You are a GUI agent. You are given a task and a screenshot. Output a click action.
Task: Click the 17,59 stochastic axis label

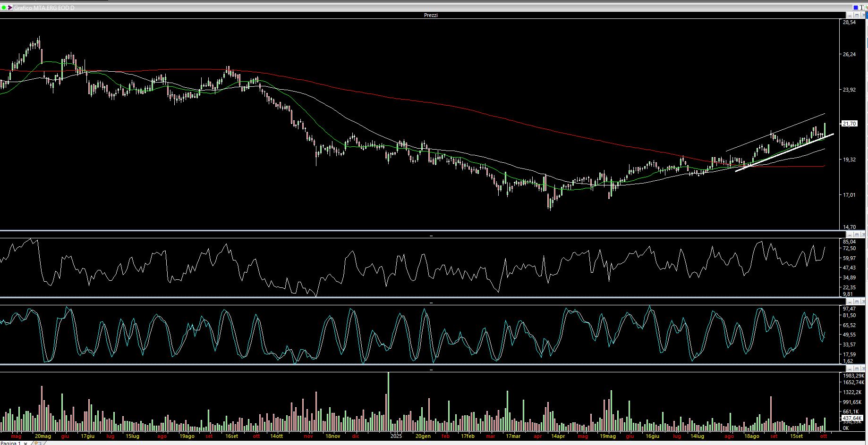tap(849, 354)
